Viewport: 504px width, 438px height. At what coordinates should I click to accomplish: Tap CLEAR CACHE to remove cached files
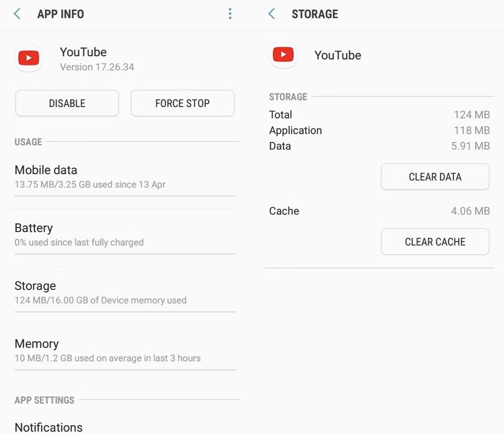tap(435, 242)
